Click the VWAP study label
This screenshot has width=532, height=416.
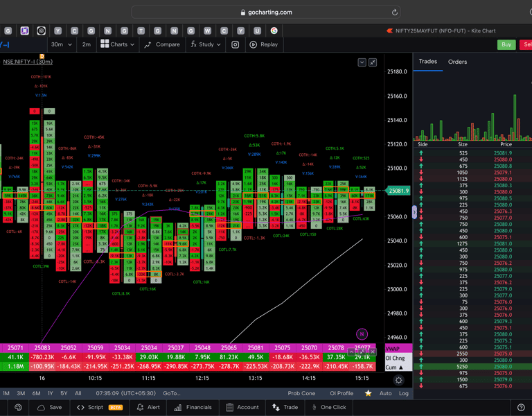[x=393, y=349]
